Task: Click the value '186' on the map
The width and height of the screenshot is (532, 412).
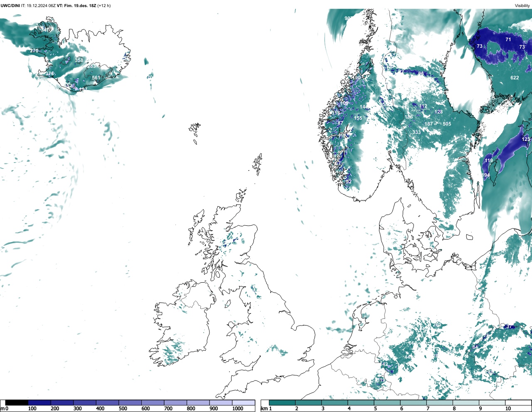Action: tap(409, 117)
